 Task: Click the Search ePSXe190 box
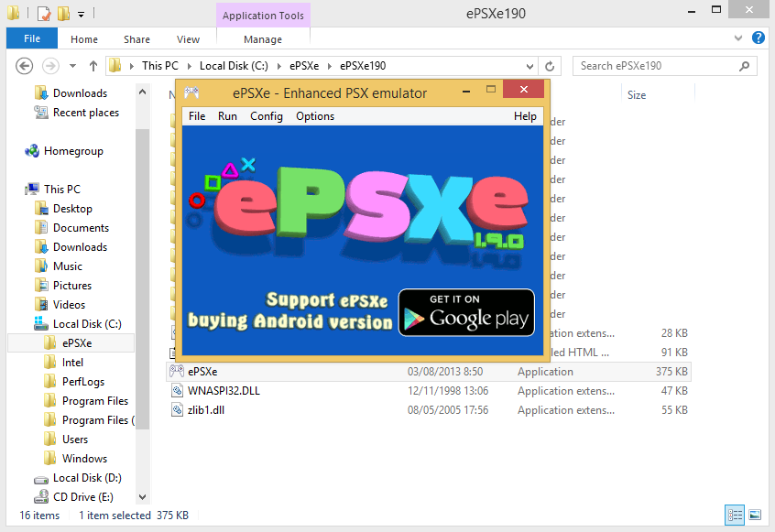coord(664,66)
